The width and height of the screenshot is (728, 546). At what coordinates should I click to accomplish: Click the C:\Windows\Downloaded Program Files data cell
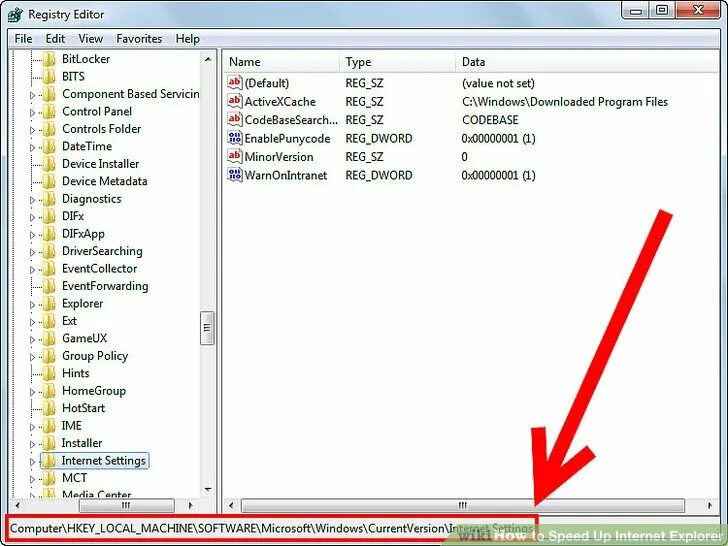(565, 102)
